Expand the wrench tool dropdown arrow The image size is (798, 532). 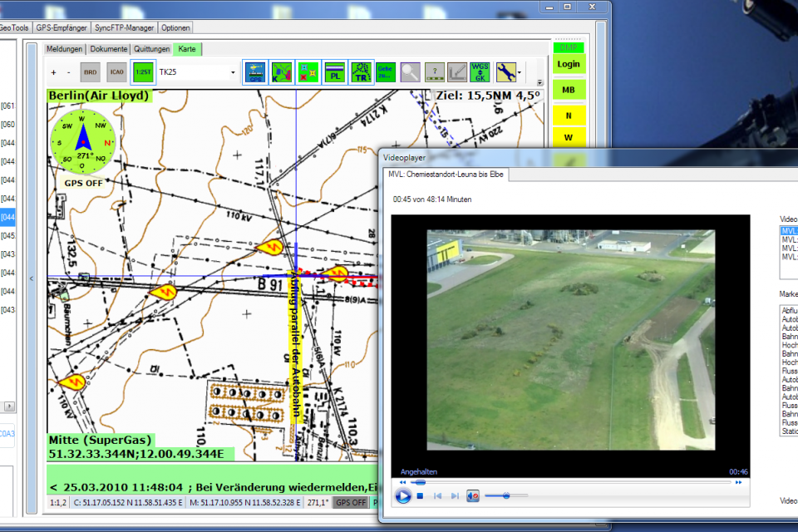click(x=520, y=72)
